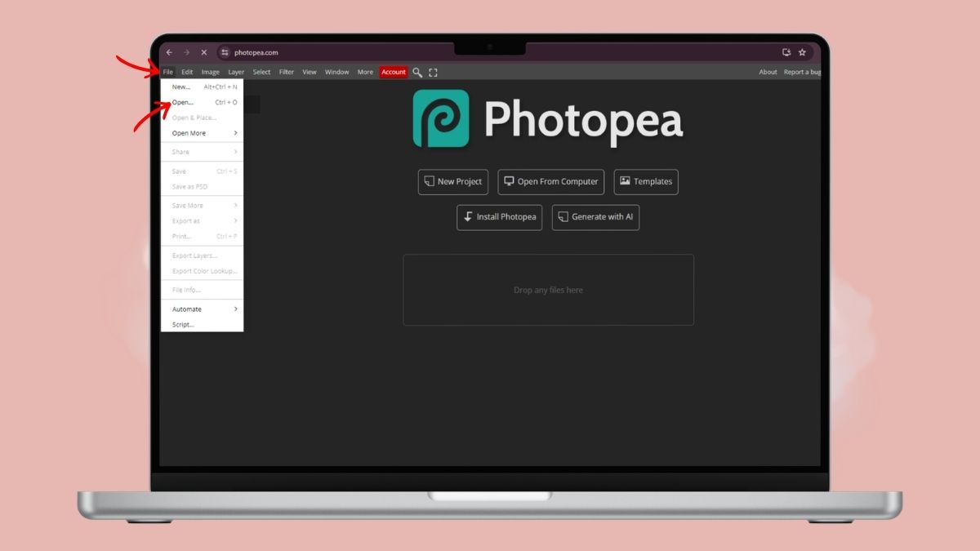The image size is (980, 551).
Task: Click the Drop any files here area
Action: point(548,290)
